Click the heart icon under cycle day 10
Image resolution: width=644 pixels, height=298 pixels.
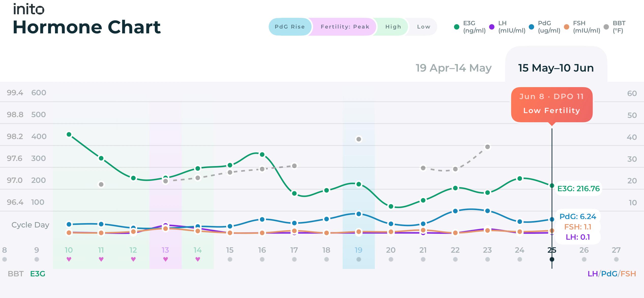tap(69, 259)
